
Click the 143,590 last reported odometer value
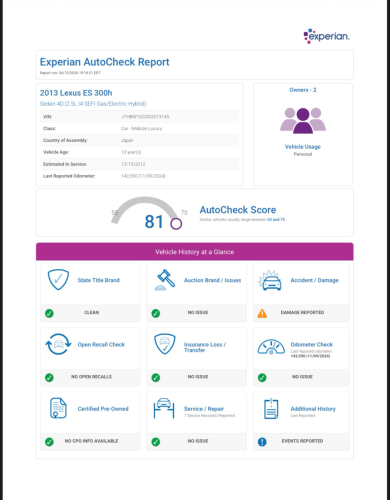[x=143, y=176]
